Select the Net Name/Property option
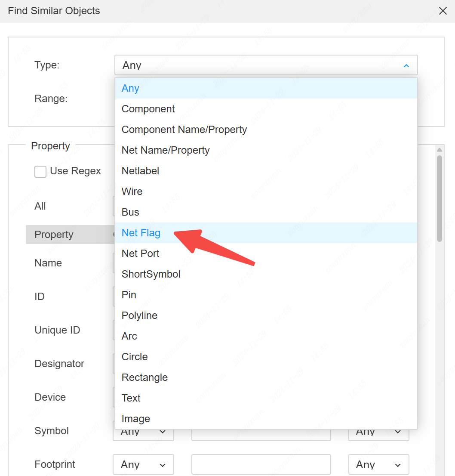The image size is (455, 476). (x=166, y=150)
